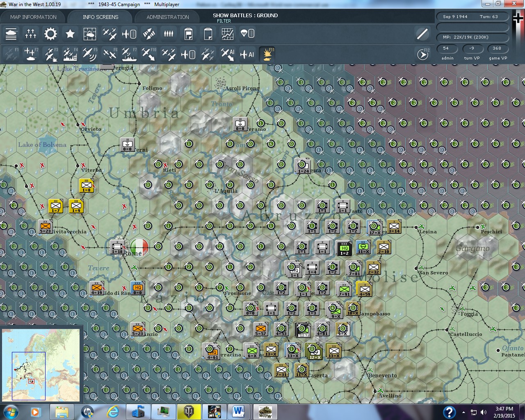
Task: Select F7 naval patrol air mode
Action: pos(129,54)
